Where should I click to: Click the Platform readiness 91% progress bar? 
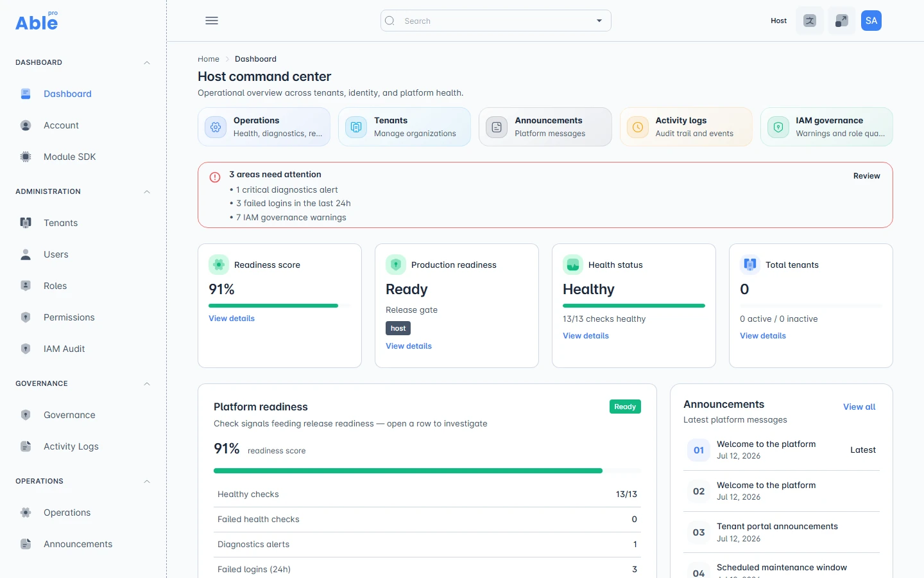click(427, 471)
